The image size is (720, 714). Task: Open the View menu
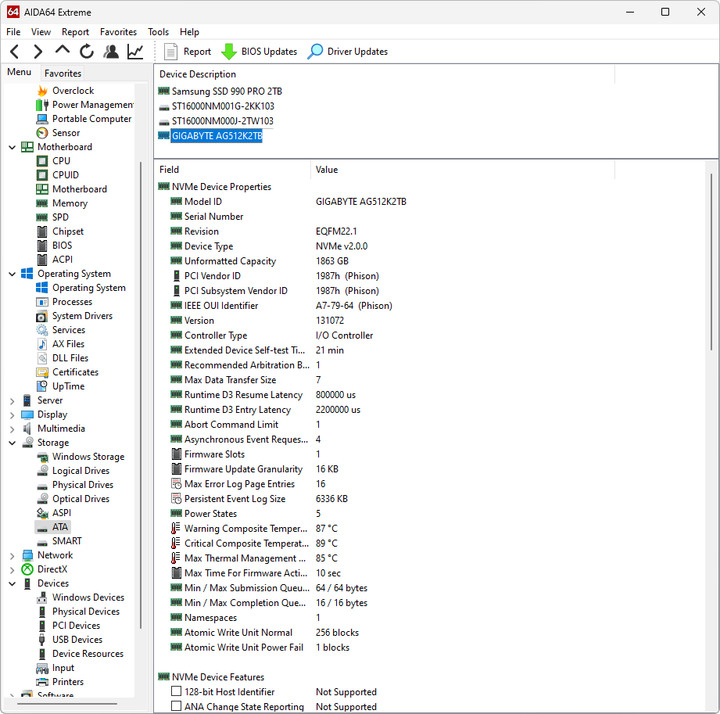tap(41, 32)
